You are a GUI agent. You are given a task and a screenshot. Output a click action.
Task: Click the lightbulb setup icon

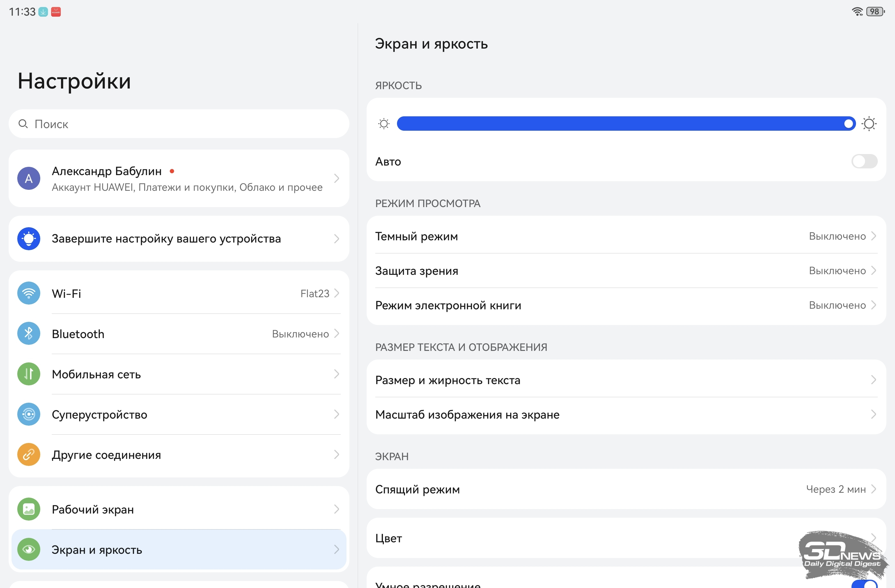(x=28, y=239)
